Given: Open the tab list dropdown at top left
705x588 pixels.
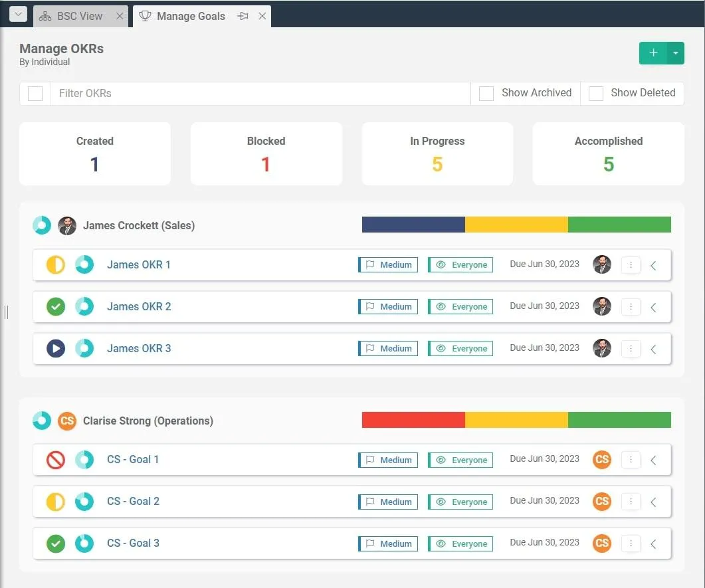Looking at the screenshot, I should pyautogui.click(x=19, y=15).
